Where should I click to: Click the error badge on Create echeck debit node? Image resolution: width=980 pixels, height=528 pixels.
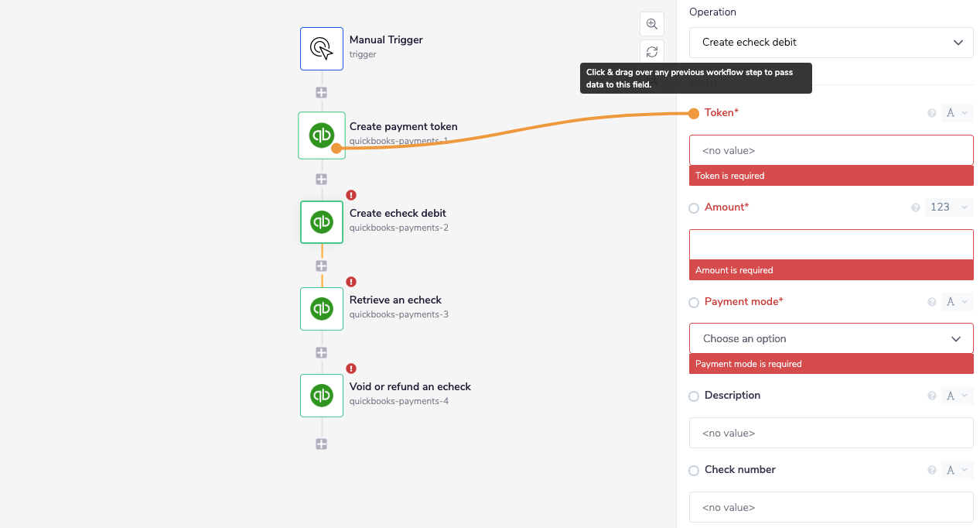point(350,195)
